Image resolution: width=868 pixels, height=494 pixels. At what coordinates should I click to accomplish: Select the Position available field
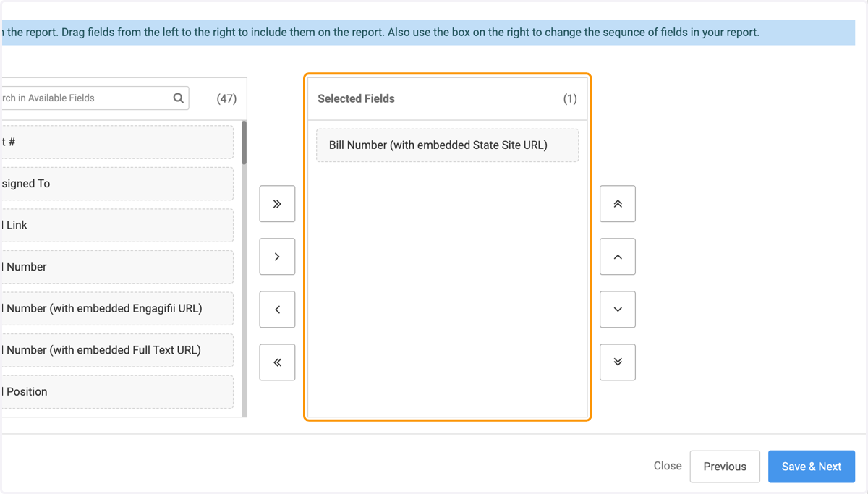117,392
